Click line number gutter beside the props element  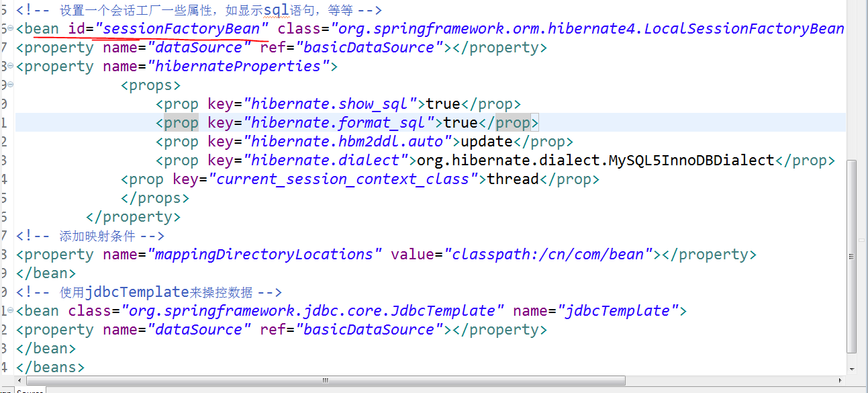3,85
